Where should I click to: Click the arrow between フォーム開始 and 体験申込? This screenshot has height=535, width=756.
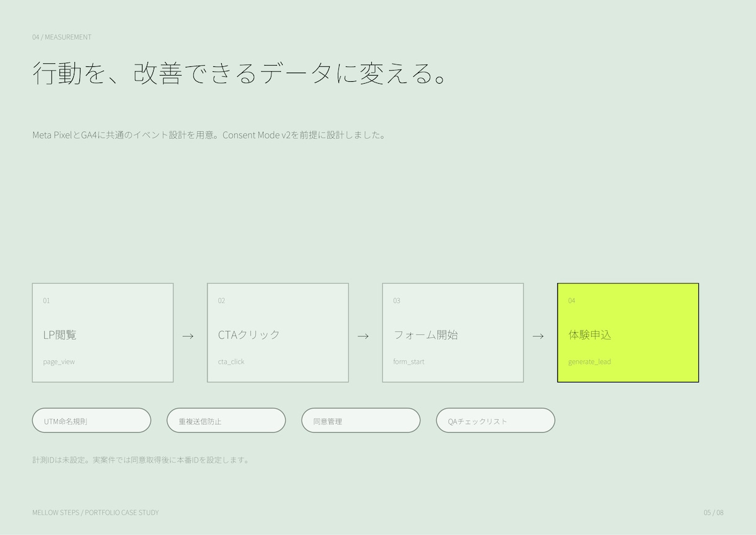pyautogui.click(x=538, y=336)
